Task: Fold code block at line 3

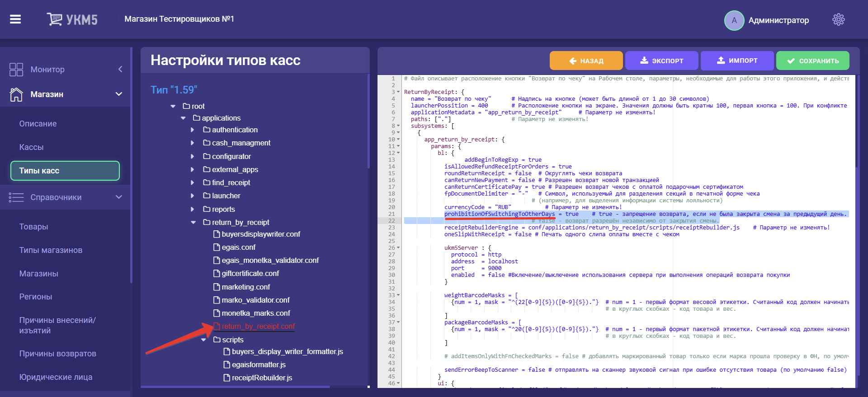Action: click(398, 92)
